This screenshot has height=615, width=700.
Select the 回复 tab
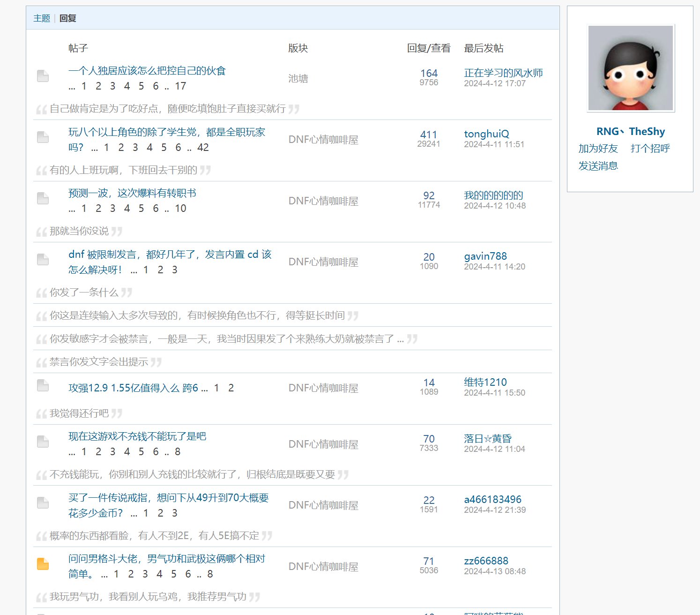click(x=68, y=18)
